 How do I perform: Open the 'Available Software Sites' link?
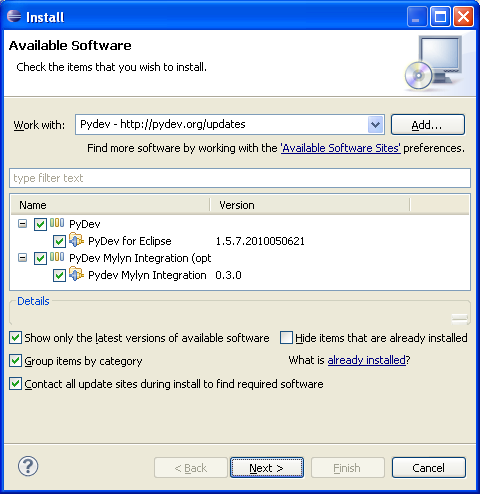[341, 148]
